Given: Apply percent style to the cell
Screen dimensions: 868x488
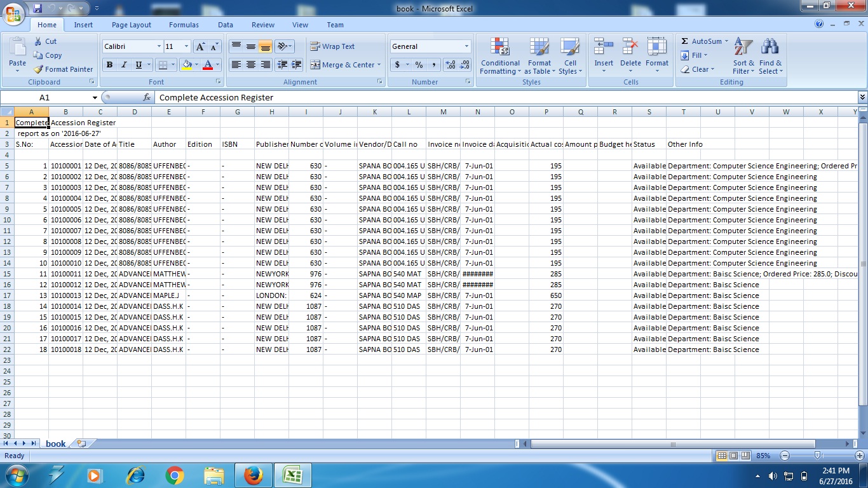Looking at the screenshot, I should [419, 65].
